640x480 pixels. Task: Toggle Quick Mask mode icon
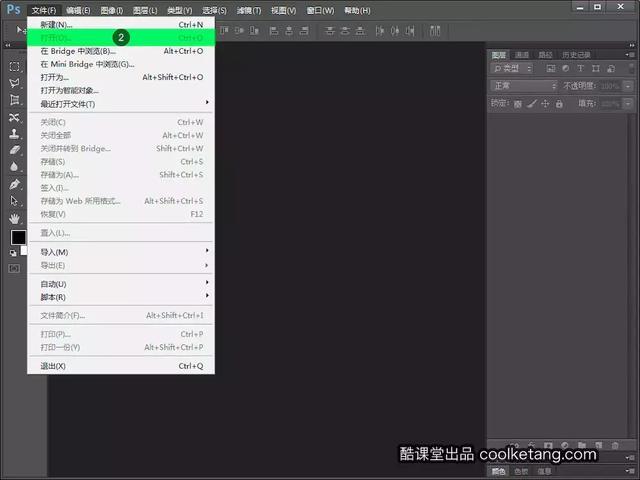[x=14, y=268]
